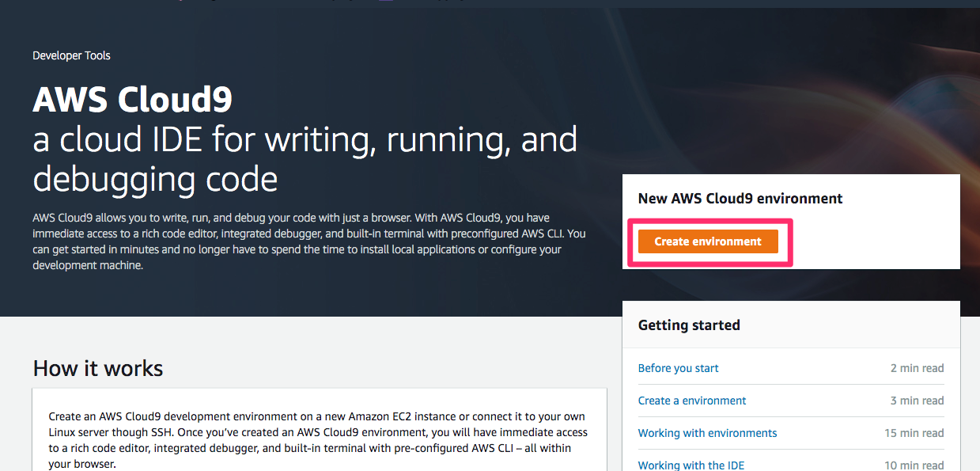
Task: Click the cloud IDE tagline subtitle text
Action: (x=305, y=159)
